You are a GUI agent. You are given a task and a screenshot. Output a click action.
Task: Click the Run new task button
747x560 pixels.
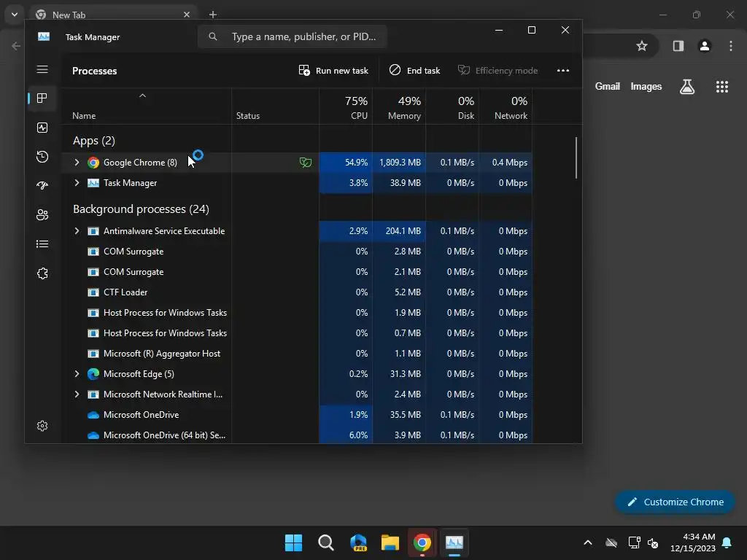[x=333, y=71]
